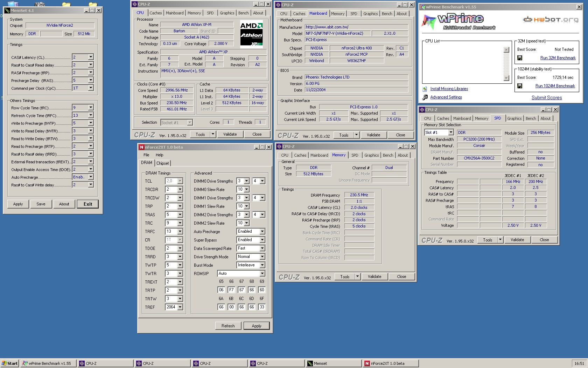Open Auto Precharge dropdown in MemSet

(91, 177)
